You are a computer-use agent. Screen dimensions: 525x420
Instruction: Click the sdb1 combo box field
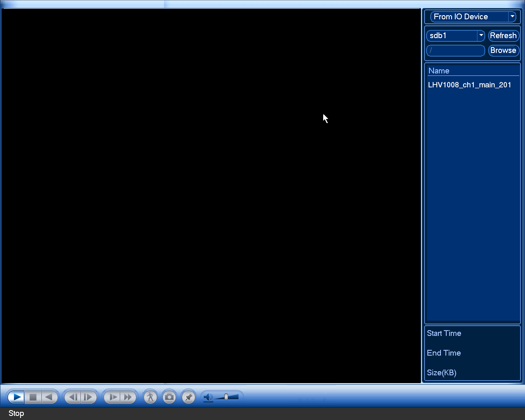(x=456, y=36)
